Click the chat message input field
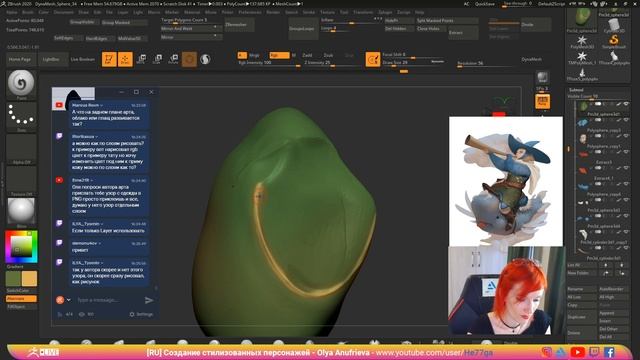 pos(108,300)
